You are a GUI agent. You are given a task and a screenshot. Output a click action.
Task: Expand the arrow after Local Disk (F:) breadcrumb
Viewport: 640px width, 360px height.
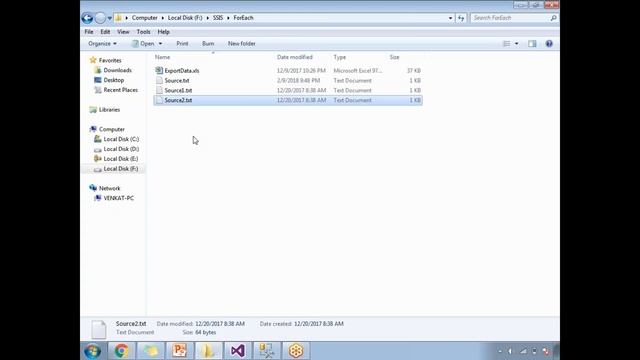coord(207,18)
